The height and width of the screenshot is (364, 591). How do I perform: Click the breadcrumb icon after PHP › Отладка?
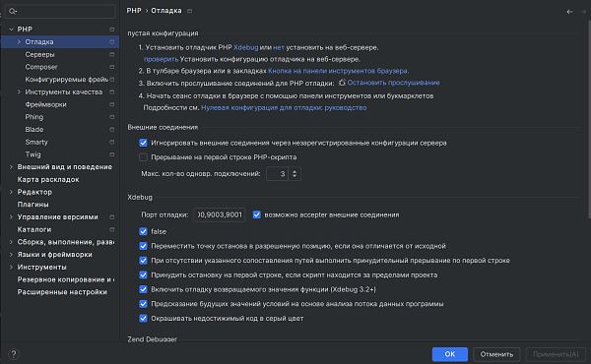pyautogui.click(x=189, y=11)
